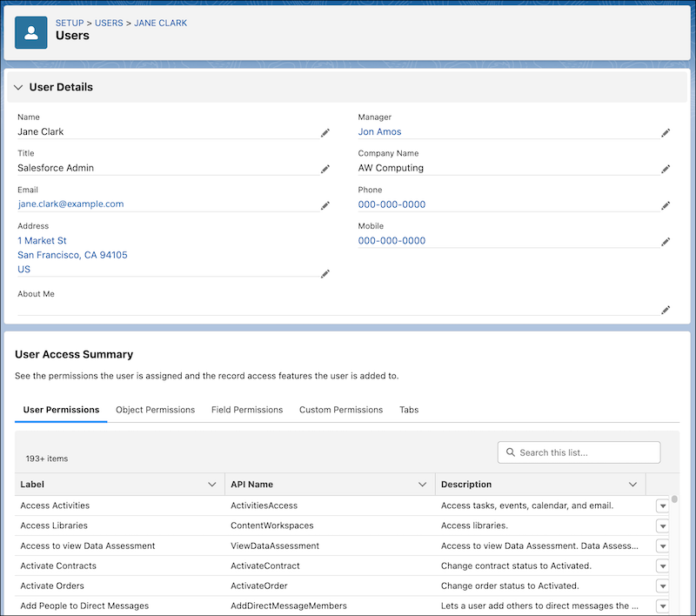The height and width of the screenshot is (616, 696).
Task: Click the magnifying glass search icon
Action: [x=511, y=452]
